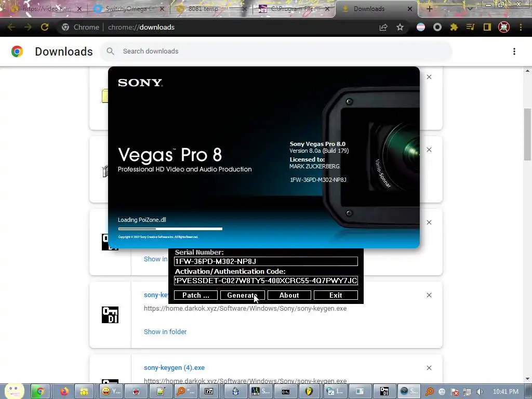Open the Extensions puzzle piece menu
This screenshot has width=532, height=399.
(x=454, y=27)
